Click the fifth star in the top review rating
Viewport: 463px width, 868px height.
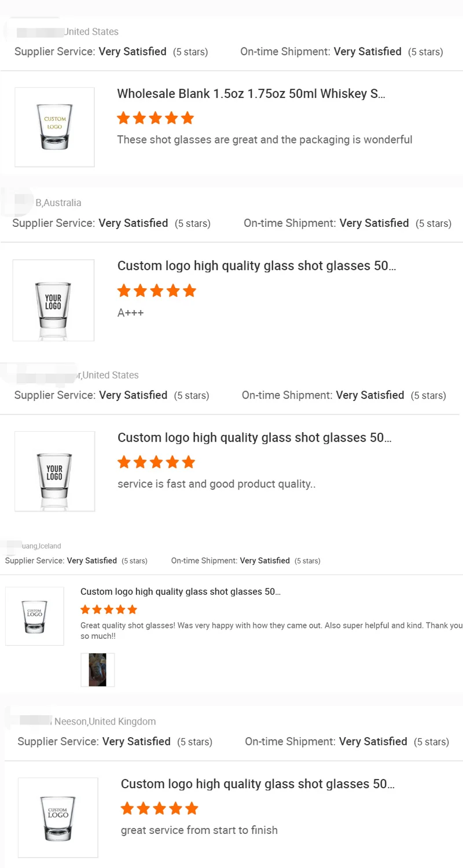tap(188, 117)
